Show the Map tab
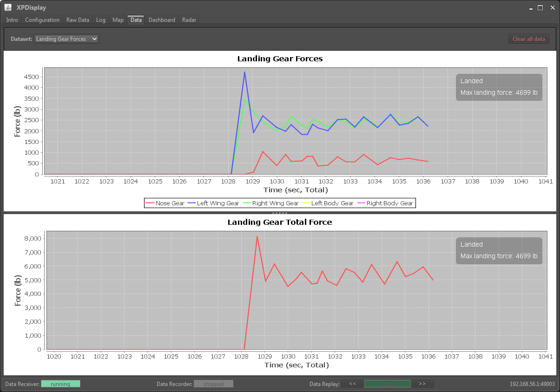 coord(118,20)
